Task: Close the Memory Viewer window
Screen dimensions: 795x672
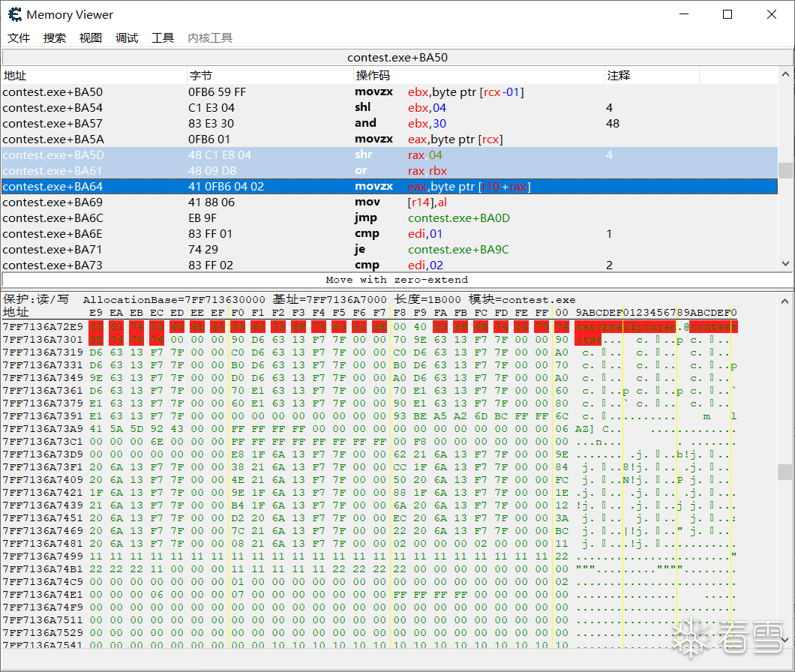Action: click(x=772, y=14)
